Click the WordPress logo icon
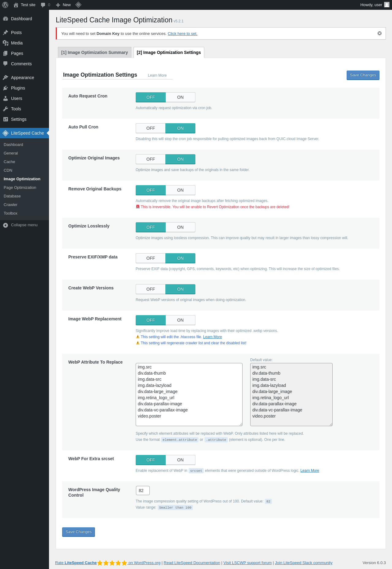The image size is (392, 569). [5, 5]
